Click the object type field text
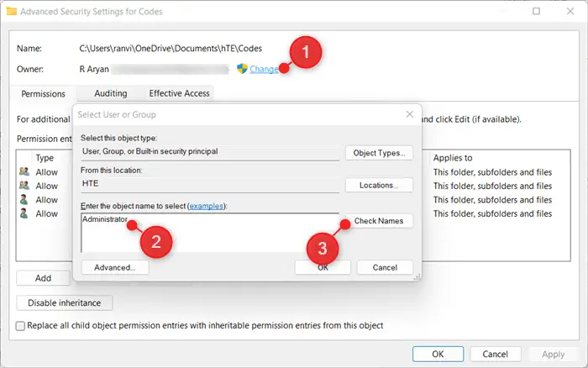588x368 pixels. click(x=150, y=151)
